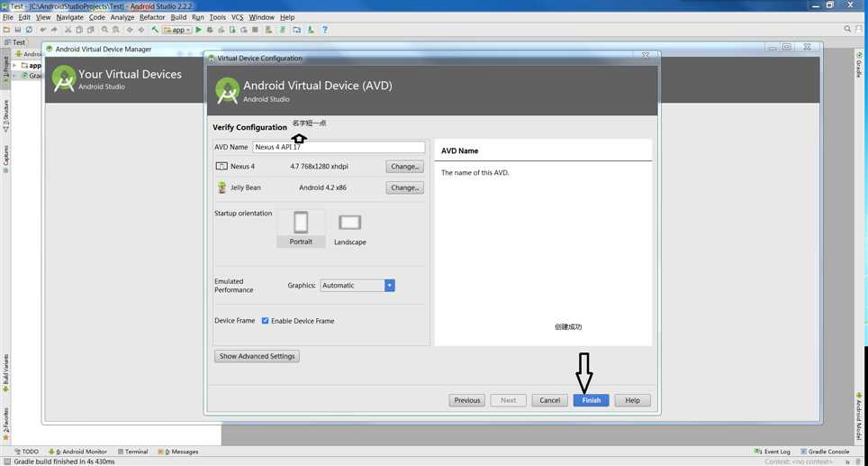Screen dimensions: 868x466
Task: Open the Navigate menu
Action: tap(69, 17)
